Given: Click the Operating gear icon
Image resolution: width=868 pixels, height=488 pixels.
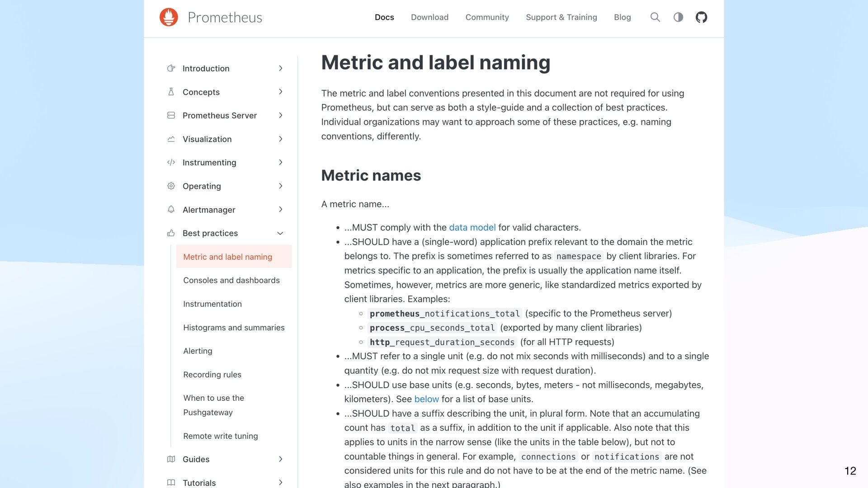Looking at the screenshot, I should click(x=171, y=186).
